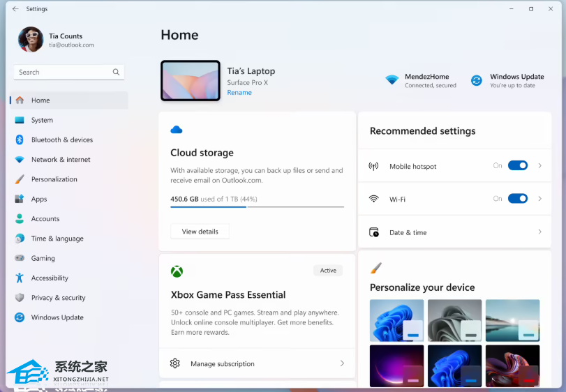The width and height of the screenshot is (566, 392).
Task: Expand Mobile hotspot settings chevron
Action: [540, 165]
